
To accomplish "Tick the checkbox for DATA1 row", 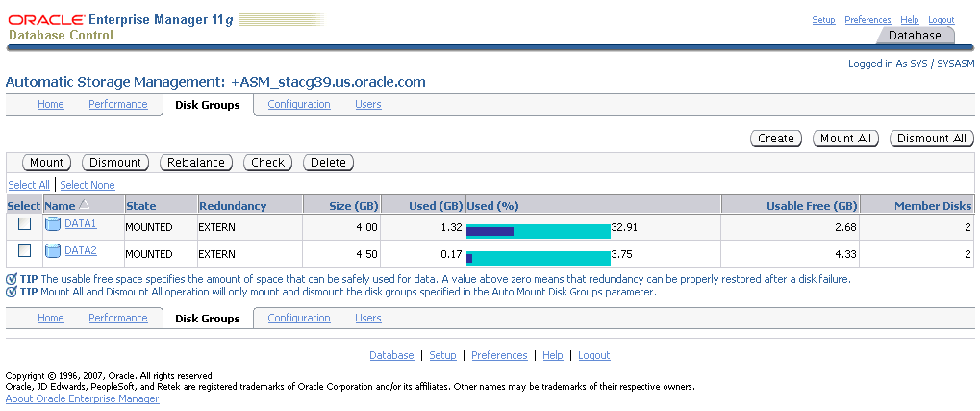I will point(24,224).
